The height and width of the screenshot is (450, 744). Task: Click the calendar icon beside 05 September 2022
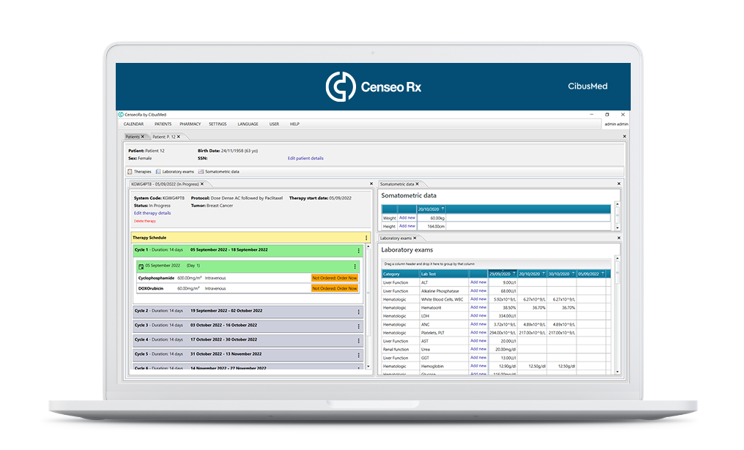coord(141,265)
